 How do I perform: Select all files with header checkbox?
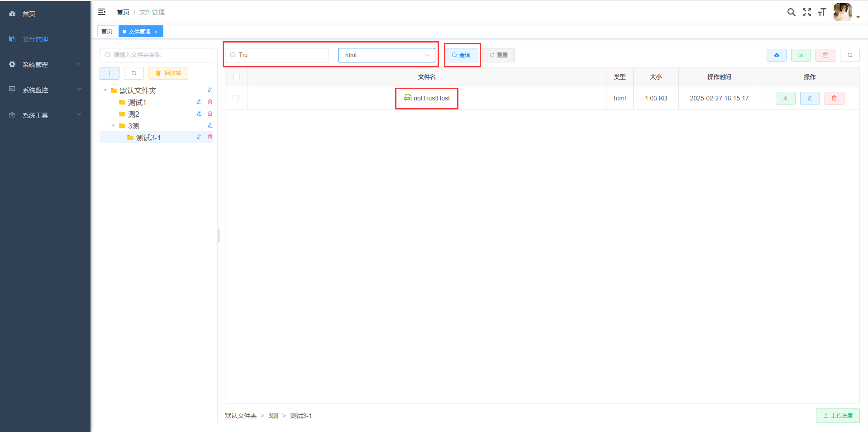pos(237,77)
